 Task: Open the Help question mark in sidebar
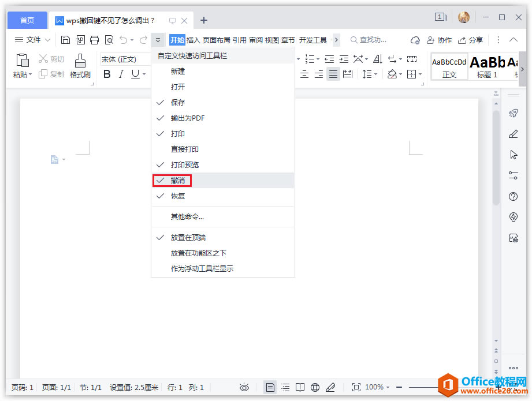514,196
